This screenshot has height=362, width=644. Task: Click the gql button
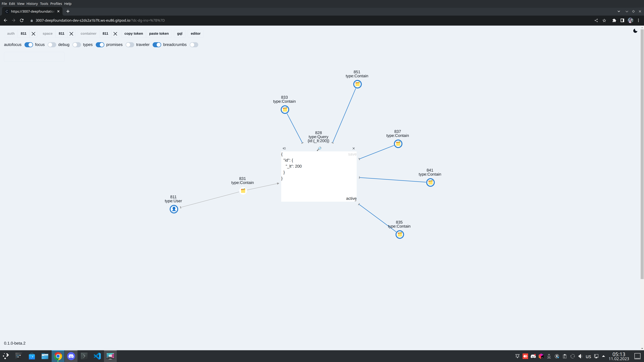point(179,34)
